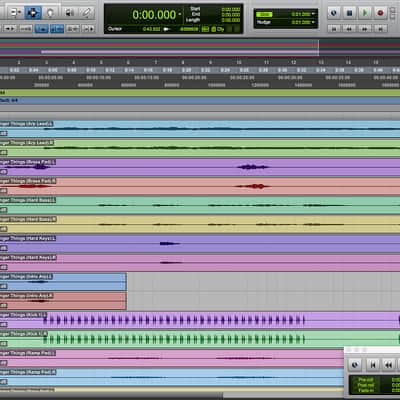Select the Ramp Pad .R clip
The height and width of the screenshot is (400, 400).
click(x=172, y=378)
